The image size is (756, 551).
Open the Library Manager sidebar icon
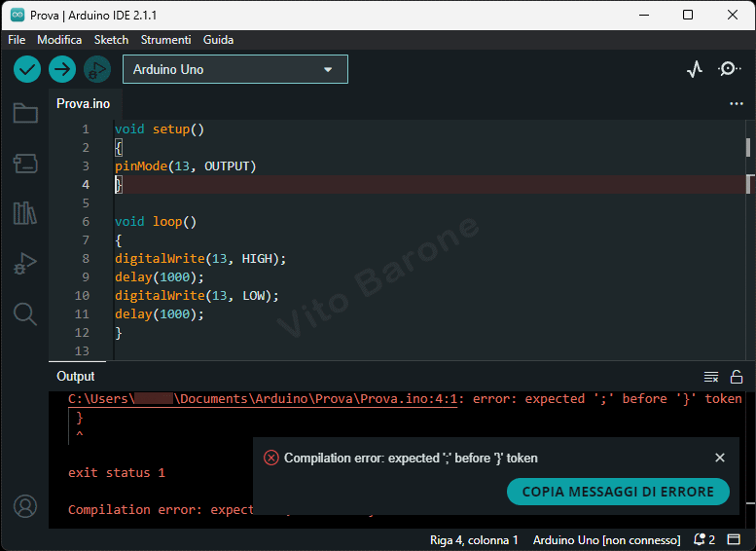point(25,213)
